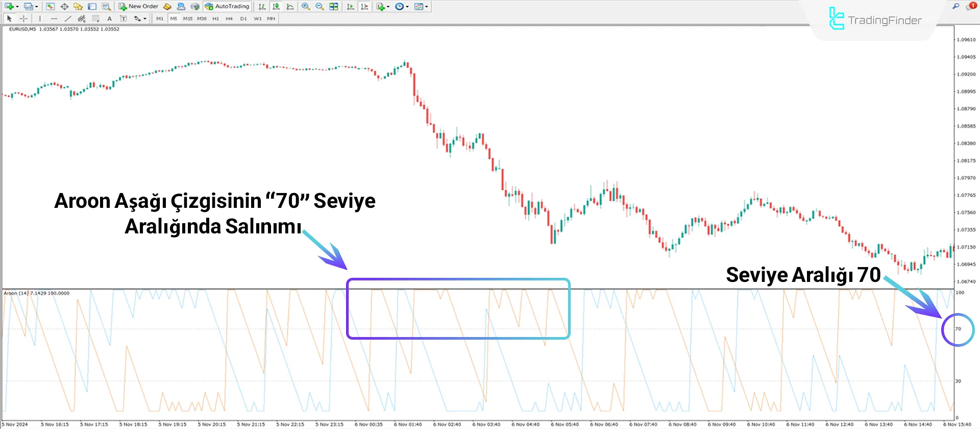Click the 1.06740 price scale label
Screen dimensions: 980x429
pos(966,281)
